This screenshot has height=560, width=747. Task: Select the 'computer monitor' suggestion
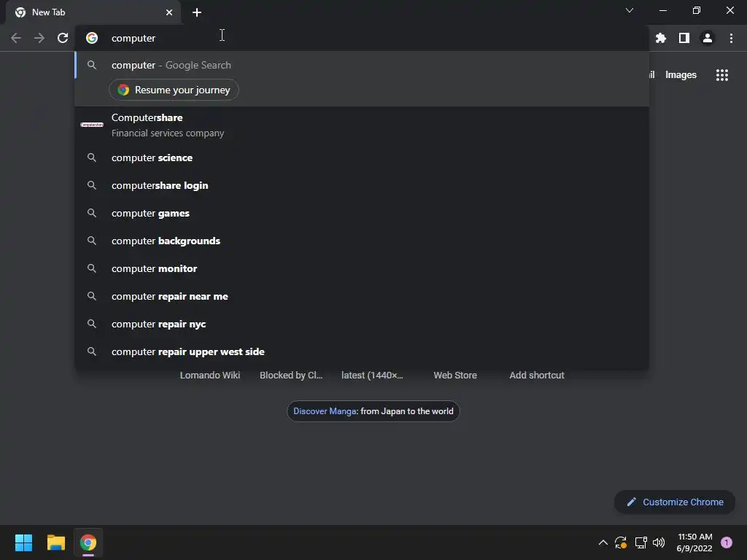pos(362,268)
